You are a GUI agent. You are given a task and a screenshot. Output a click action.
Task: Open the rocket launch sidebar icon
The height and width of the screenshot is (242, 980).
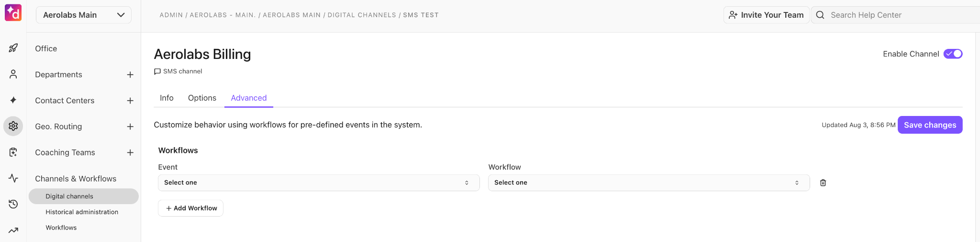13,48
